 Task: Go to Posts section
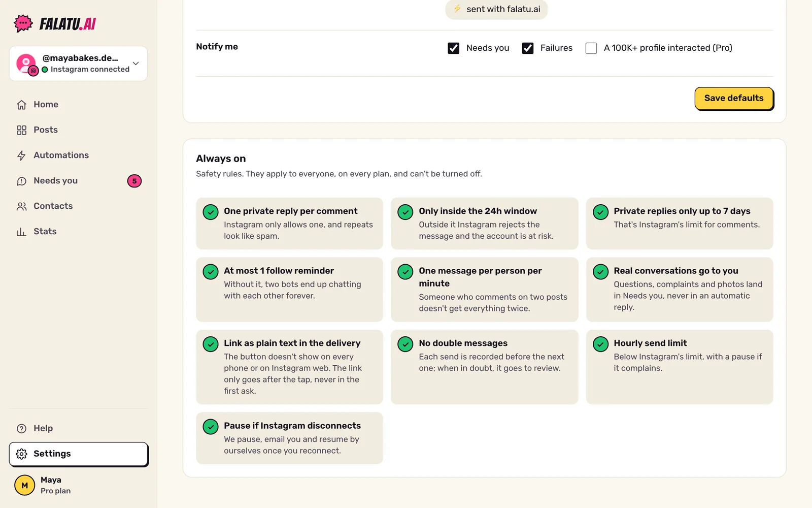79,130
